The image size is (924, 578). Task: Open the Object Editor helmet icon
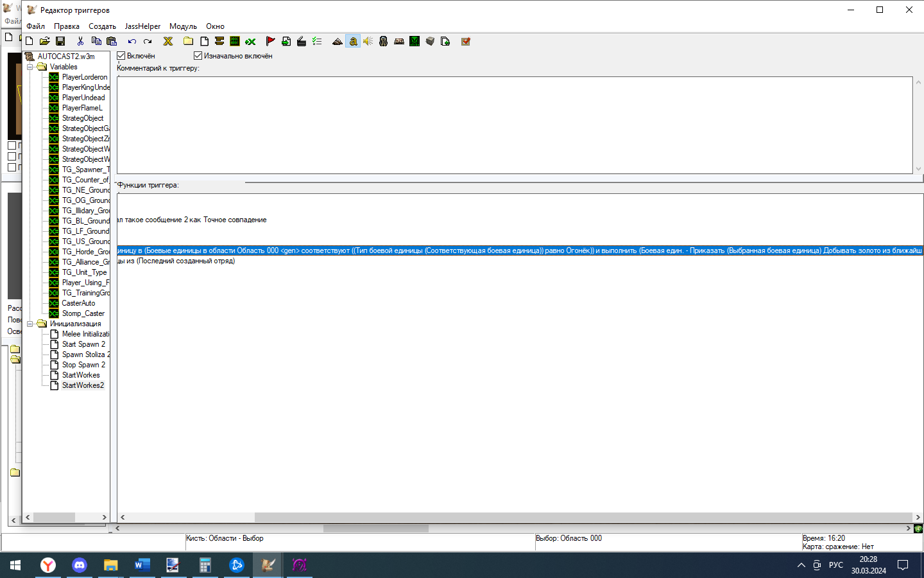[x=384, y=41]
